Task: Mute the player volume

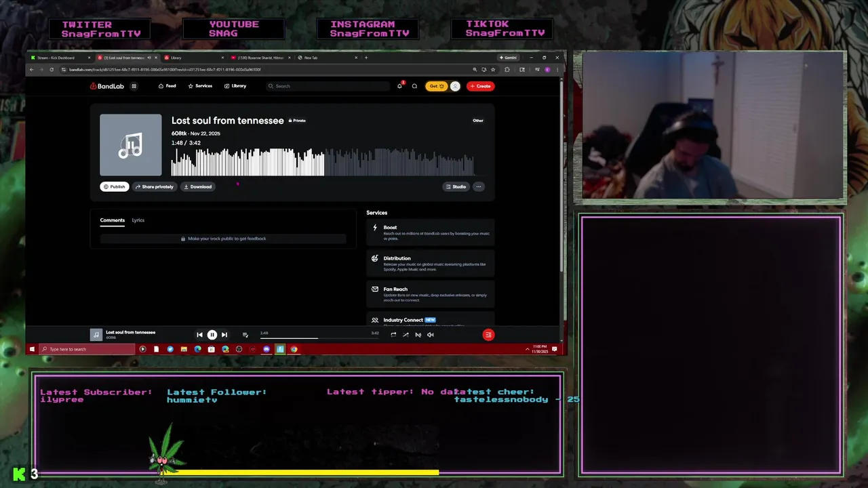Action: pyautogui.click(x=430, y=335)
